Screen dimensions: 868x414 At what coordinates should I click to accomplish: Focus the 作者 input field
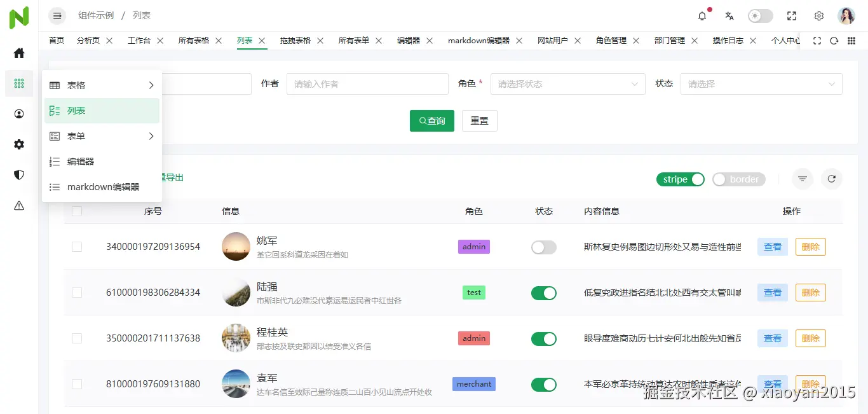coord(367,84)
